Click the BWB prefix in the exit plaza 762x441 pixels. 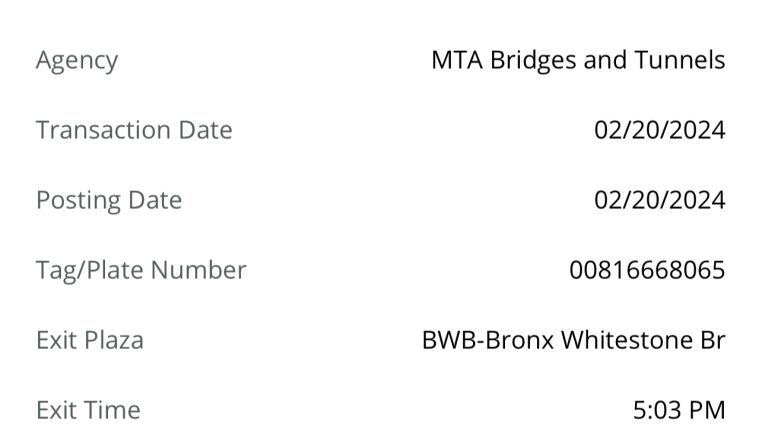point(449,340)
